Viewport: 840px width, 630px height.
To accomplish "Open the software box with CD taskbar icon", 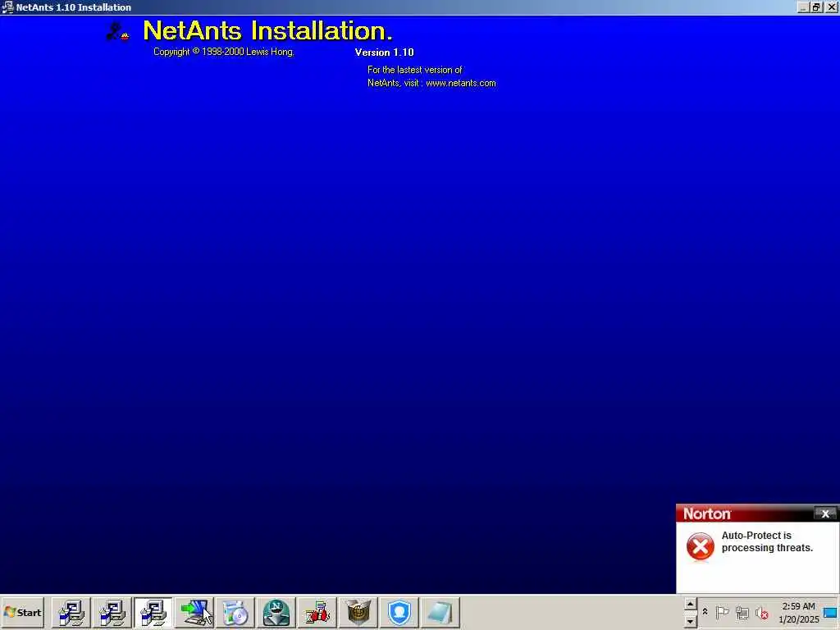I will 235,613.
